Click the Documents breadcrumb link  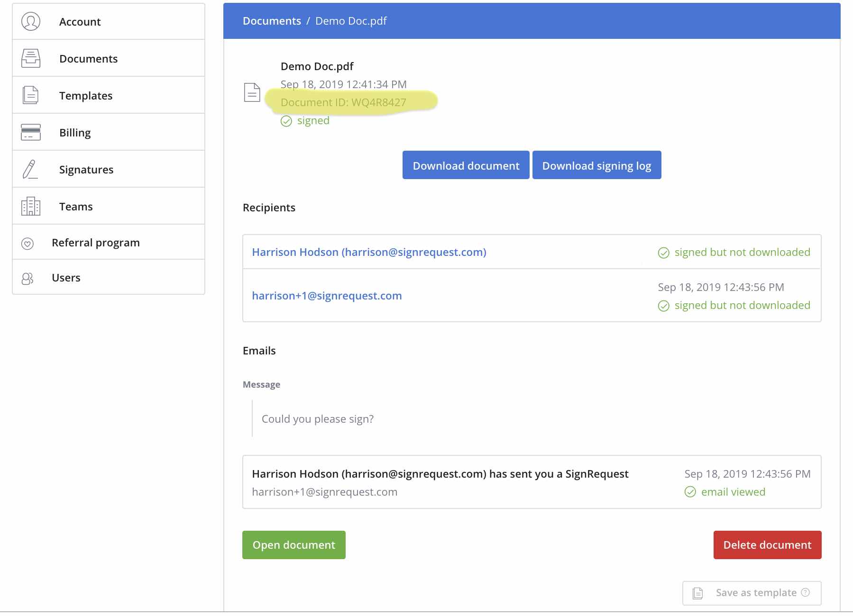[272, 21]
